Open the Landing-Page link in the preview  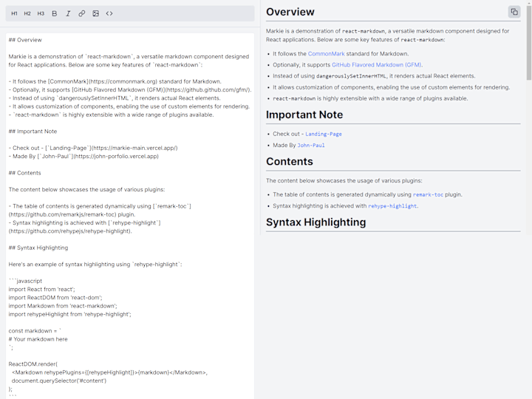click(324, 134)
